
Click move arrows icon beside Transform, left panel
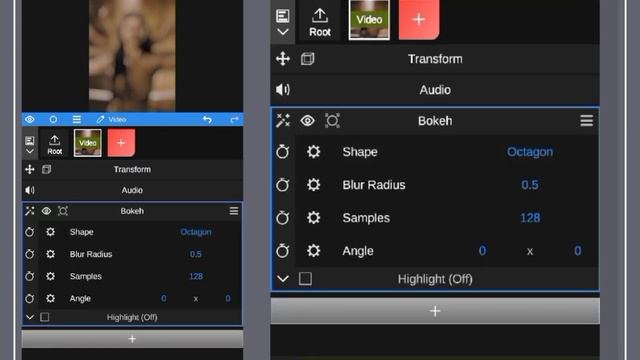[x=30, y=169]
